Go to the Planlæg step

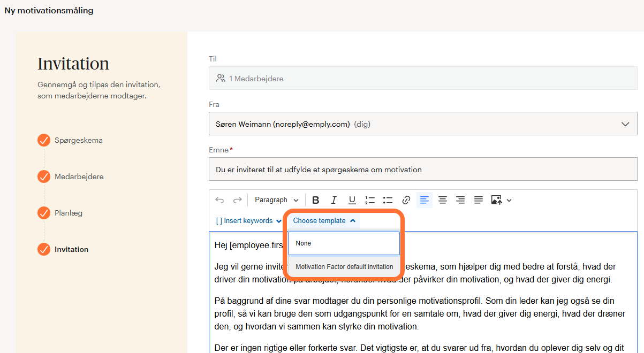pyautogui.click(x=69, y=213)
